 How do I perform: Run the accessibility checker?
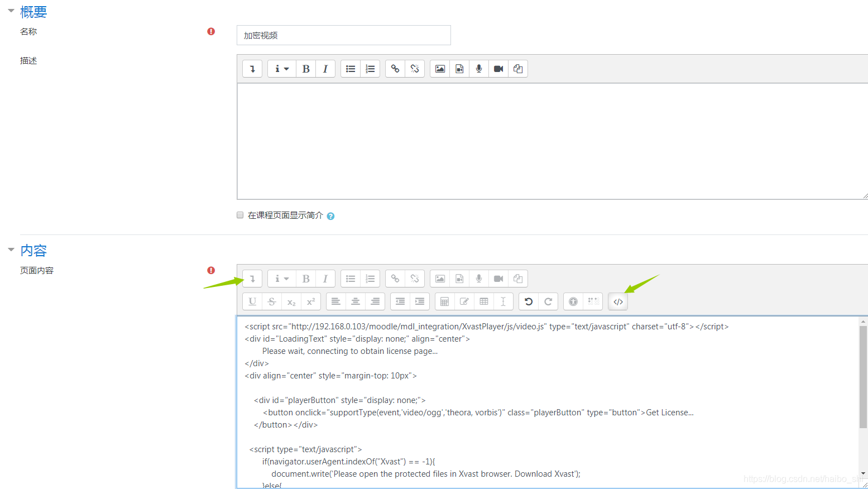click(x=573, y=301)
